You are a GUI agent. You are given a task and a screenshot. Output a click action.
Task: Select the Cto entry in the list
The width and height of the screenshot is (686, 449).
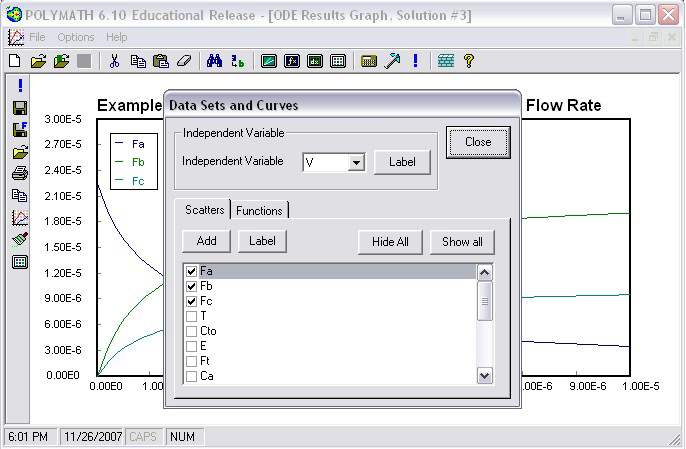point(209,331)
